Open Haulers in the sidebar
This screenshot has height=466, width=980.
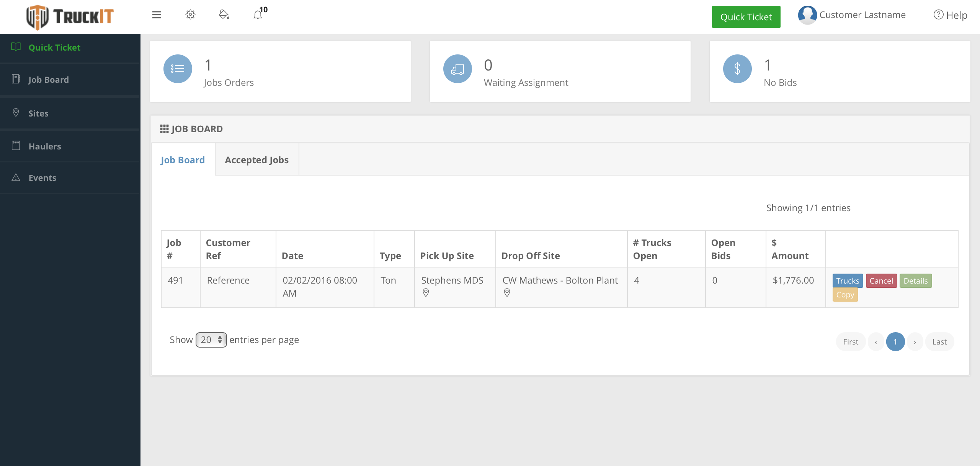[x=45, y=146]
